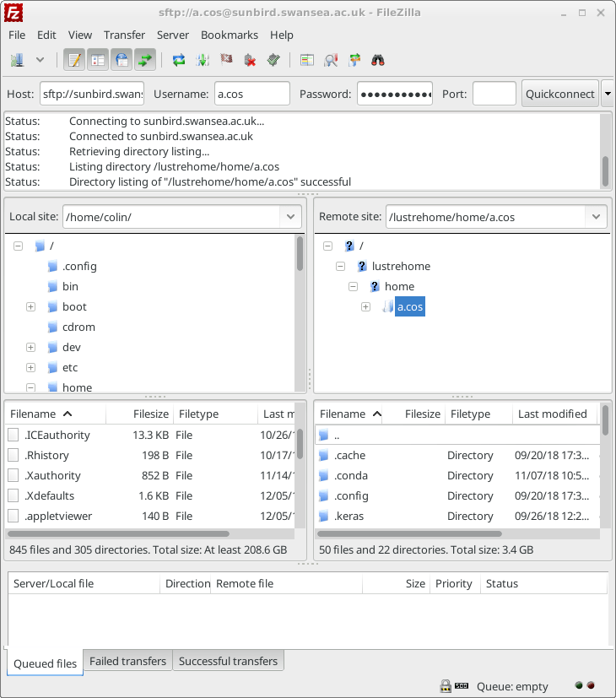
Task: Cancel current operation icon
Action: (226, 60)
